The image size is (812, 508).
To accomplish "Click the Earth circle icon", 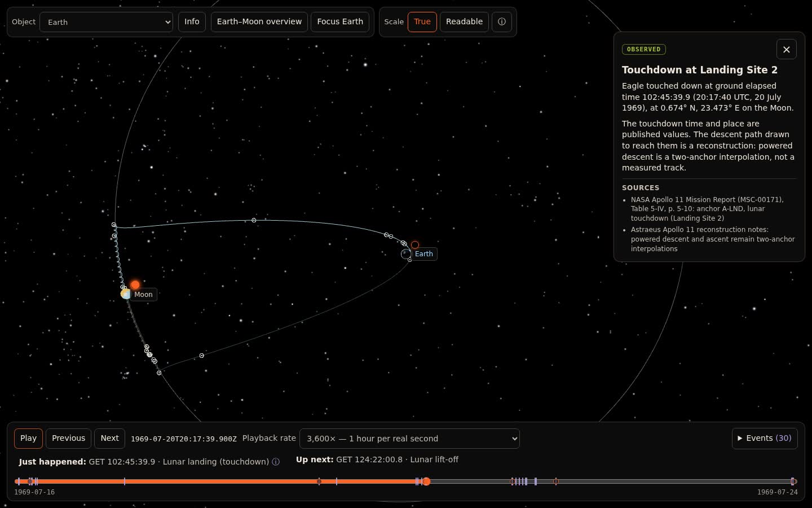I will point(406,255).
